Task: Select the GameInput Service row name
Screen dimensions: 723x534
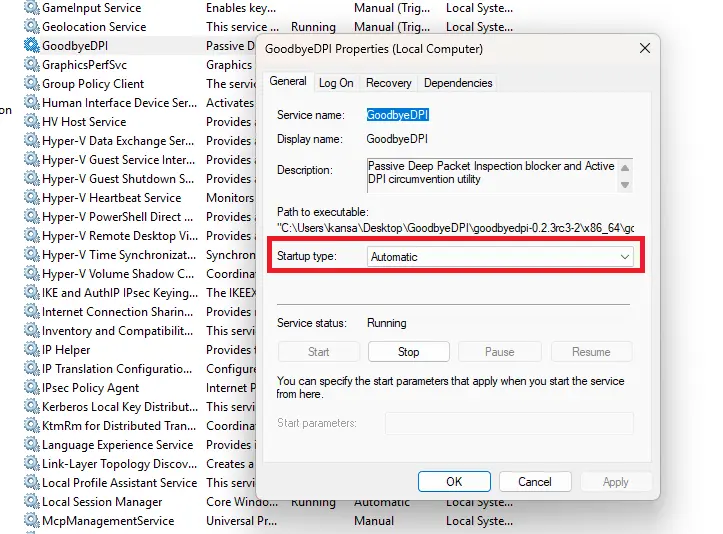Action: (92, 8)
